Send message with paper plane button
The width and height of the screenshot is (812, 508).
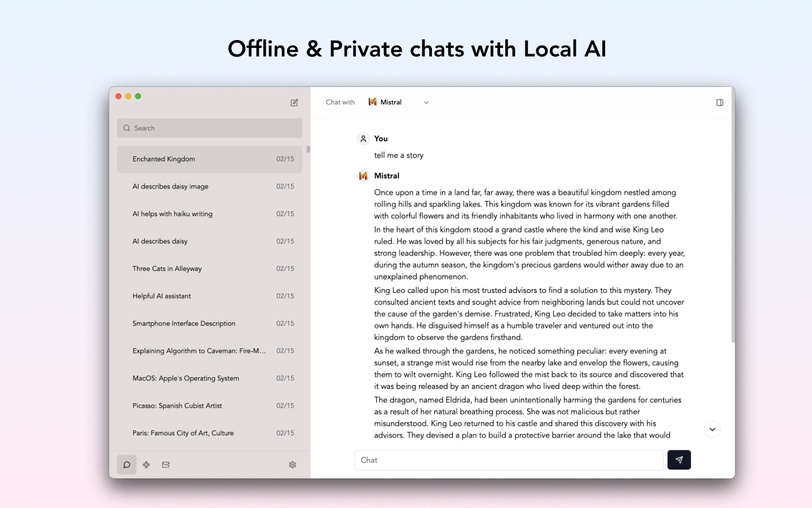coord(679,460)
